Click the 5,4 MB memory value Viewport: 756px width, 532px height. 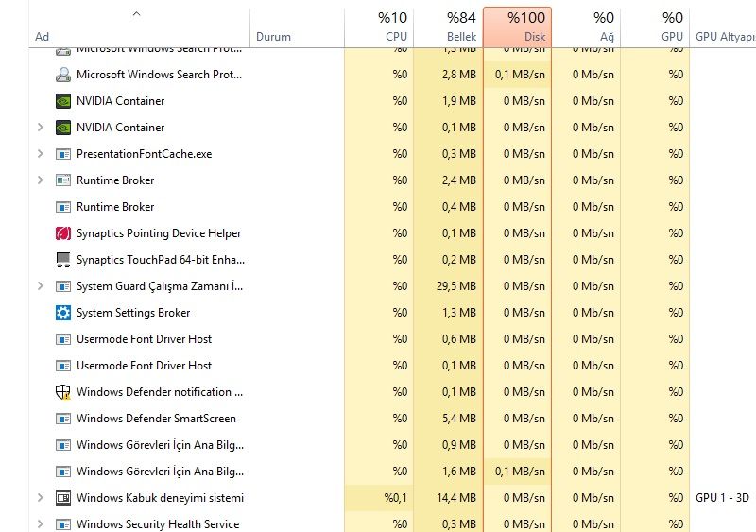point(459,419)
